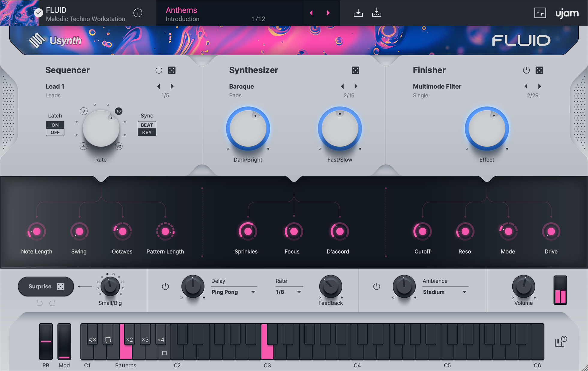Open the Stadium ambience dropdown
Image resolution: width=588 pixels, height=371 pixels.
pyautogui.click(x=445, y=292)
